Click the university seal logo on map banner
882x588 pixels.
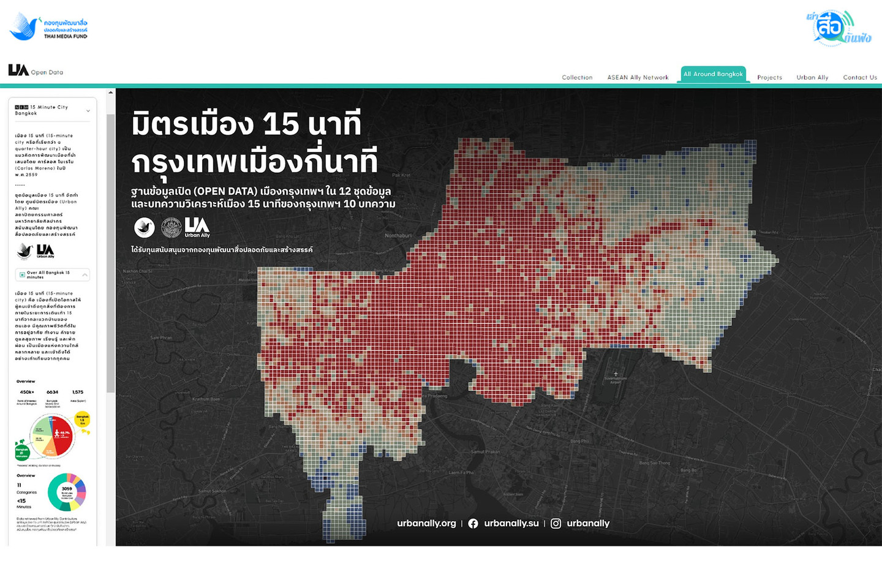pyautogui.click(x=171, y=227)
